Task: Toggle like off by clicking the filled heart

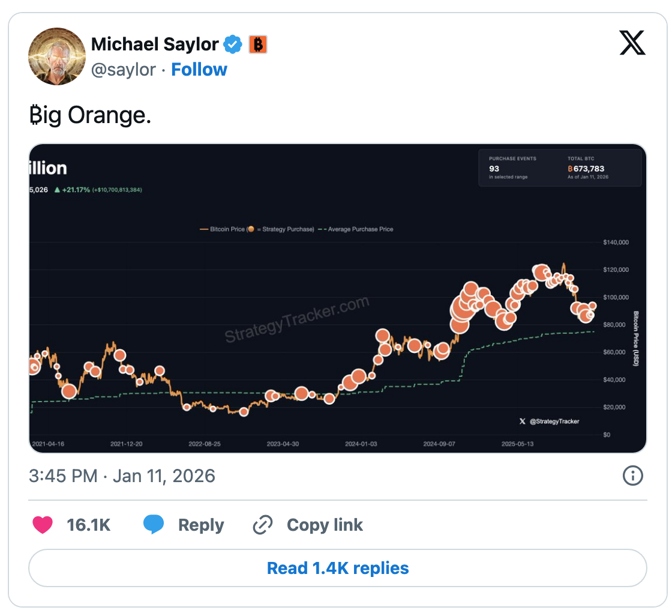Action: (x=42, y=524)
